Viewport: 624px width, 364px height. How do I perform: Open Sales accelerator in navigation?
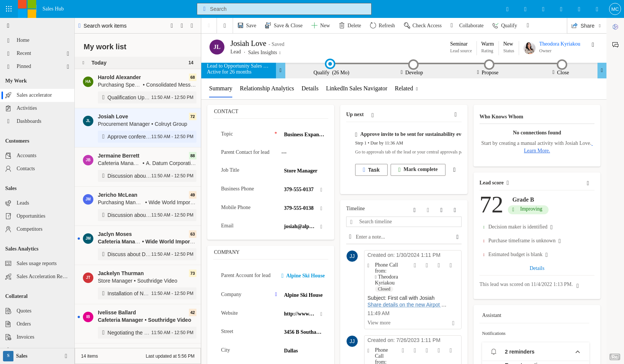(x=37, y=95)
